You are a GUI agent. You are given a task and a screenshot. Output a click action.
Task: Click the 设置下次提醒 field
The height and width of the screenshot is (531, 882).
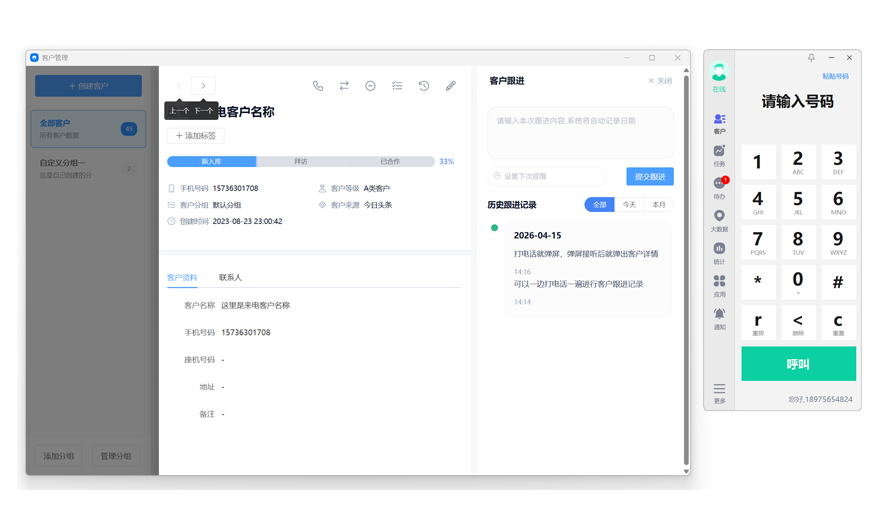pos(547,176)
